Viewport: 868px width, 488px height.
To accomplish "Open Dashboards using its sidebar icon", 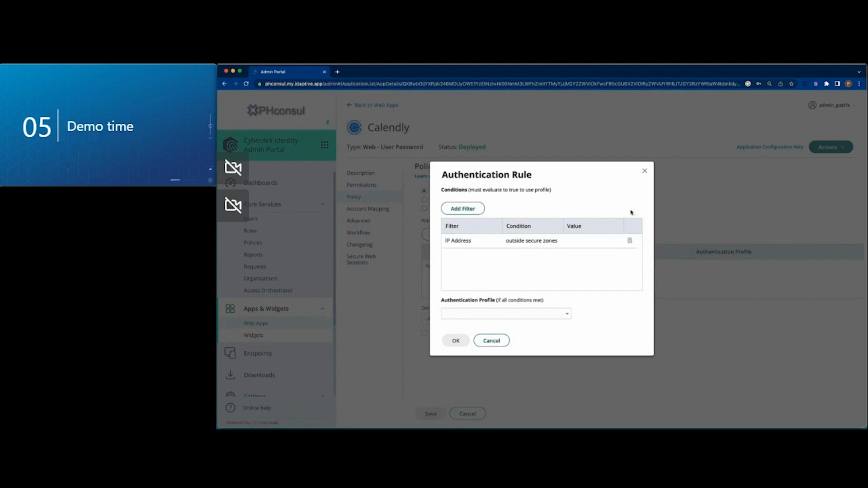I will tap(230, 183).
